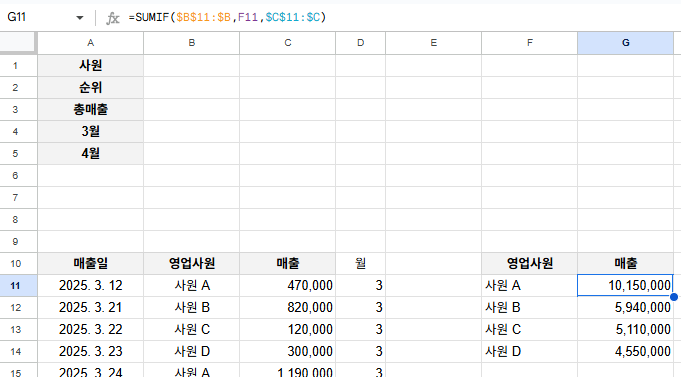Click the fx function icon
681x377 pixels.
click(112, 18)
